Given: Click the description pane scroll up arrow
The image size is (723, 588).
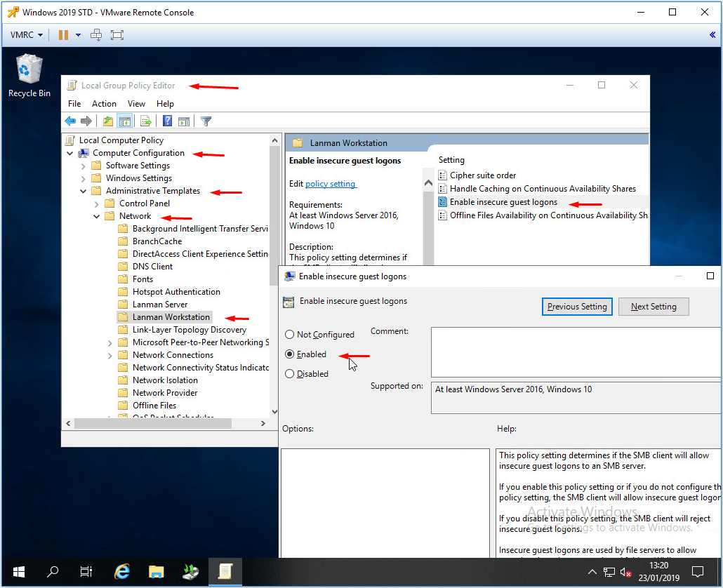Looking at the screenshot, I should coord(428,183).
